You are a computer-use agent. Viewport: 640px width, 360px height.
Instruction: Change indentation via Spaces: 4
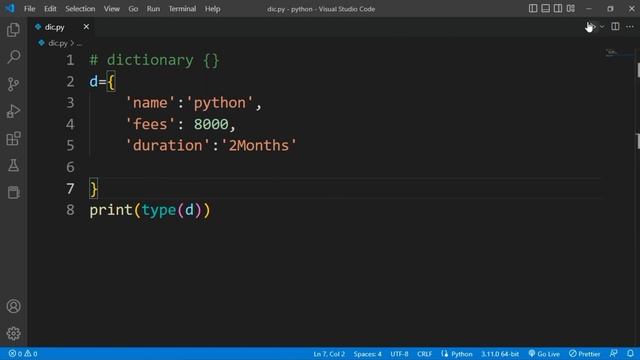tap(367, 354)
